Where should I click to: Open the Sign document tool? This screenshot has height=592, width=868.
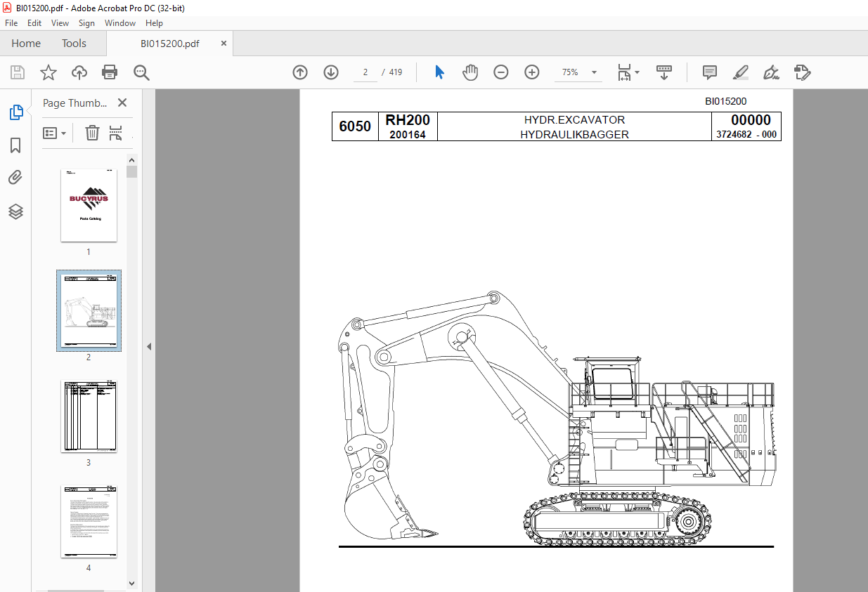(772, 72)
